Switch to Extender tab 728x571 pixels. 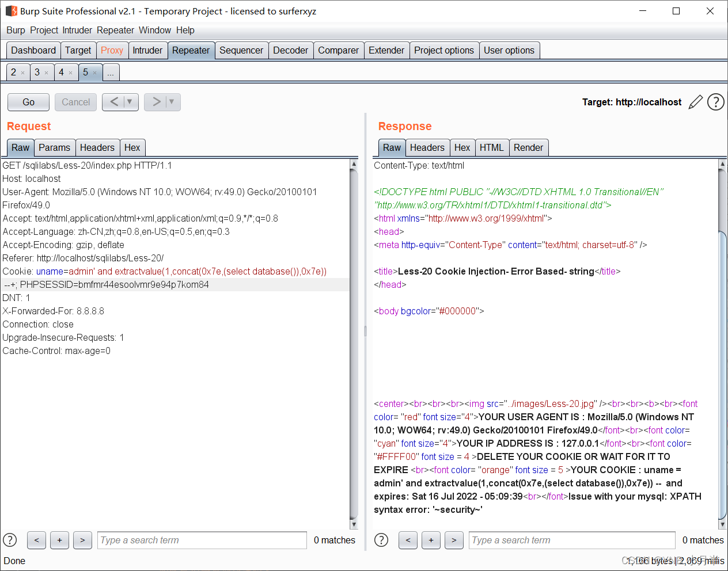click(x=386, y=50)
